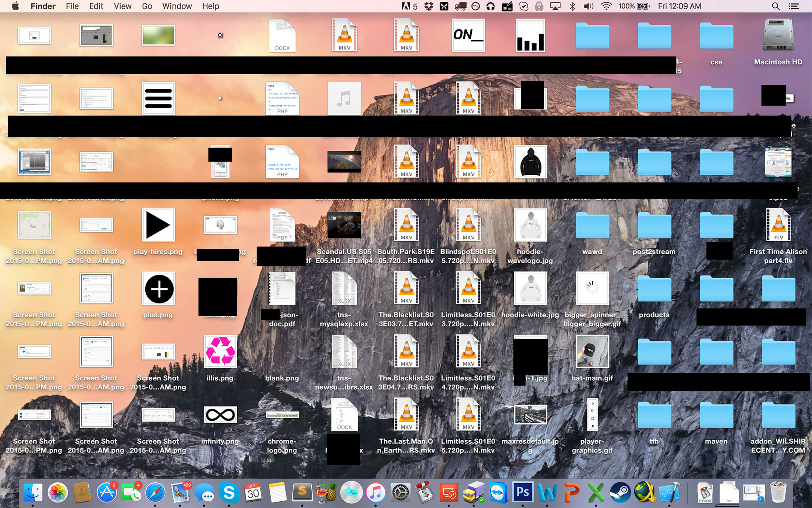Select South.Park.S19E05 mkv file
The height and width of the screenshot is (508, 812).
406,225
